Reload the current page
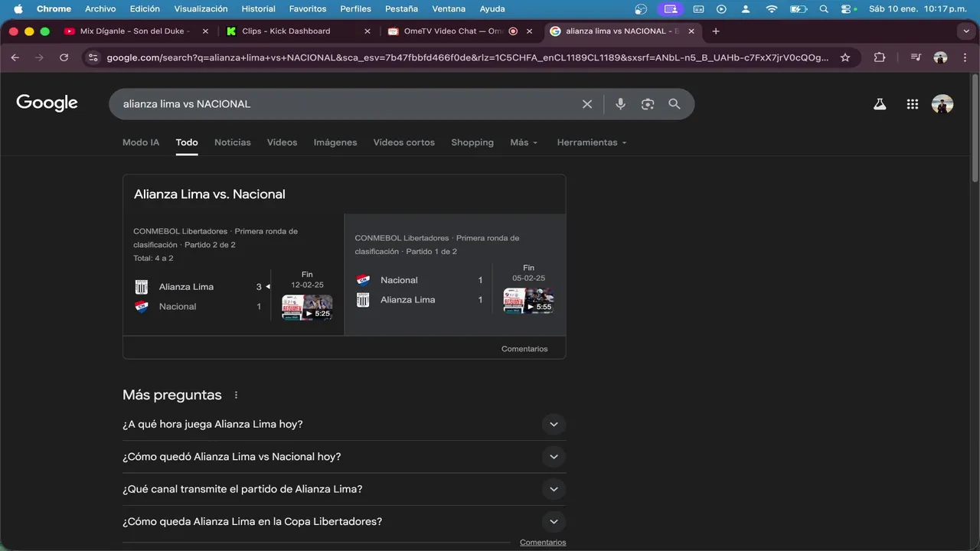 click(64, 57)
